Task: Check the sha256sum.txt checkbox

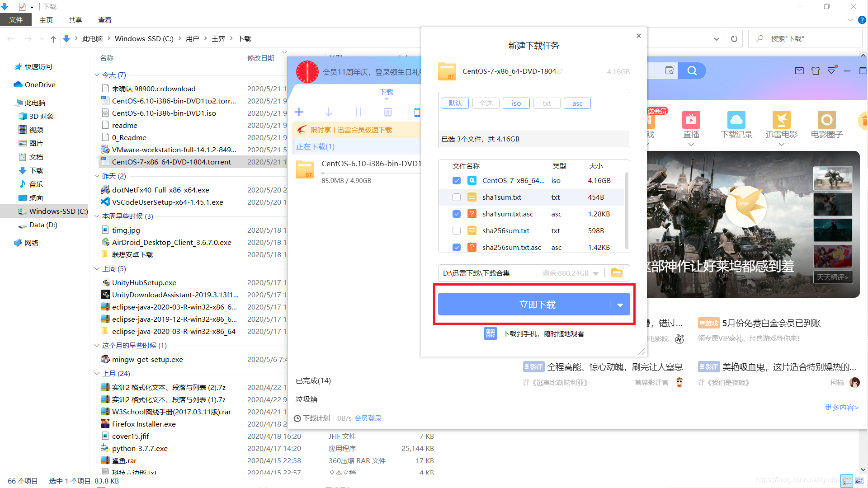Action: (x=457, y=230)
